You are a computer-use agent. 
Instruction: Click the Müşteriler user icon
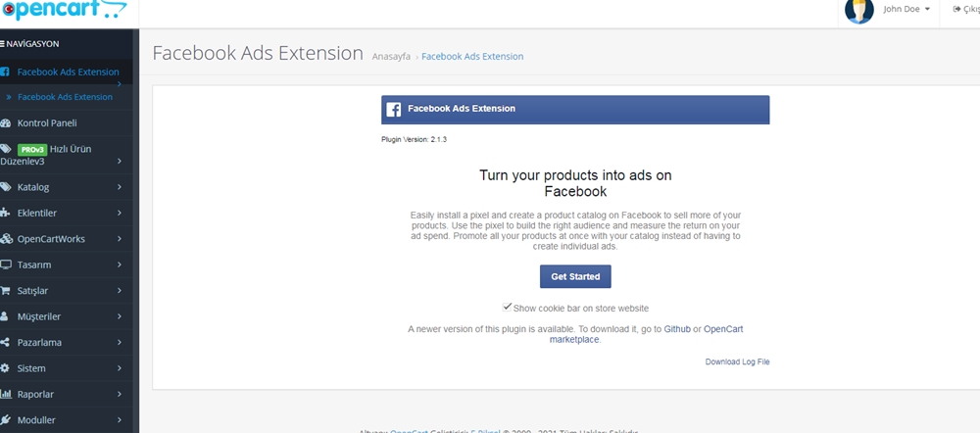(5, 316)
